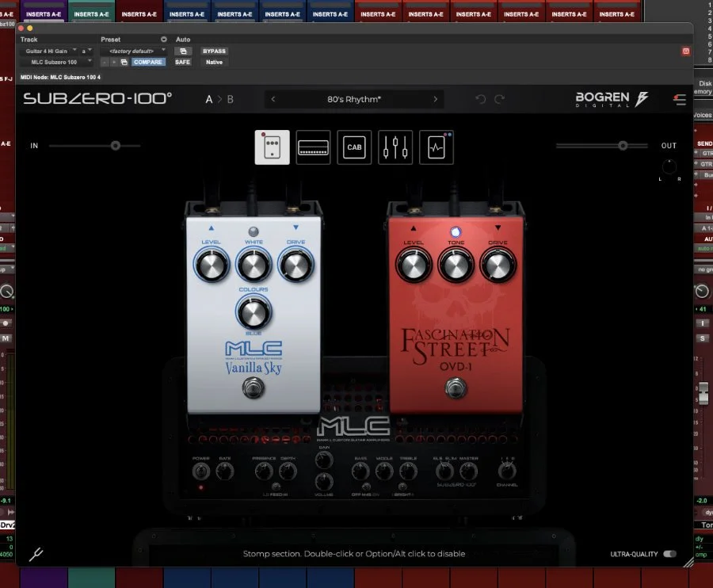Screen dimensions: 713x588
Task: Select the A comparison slot
Action: 208,99
